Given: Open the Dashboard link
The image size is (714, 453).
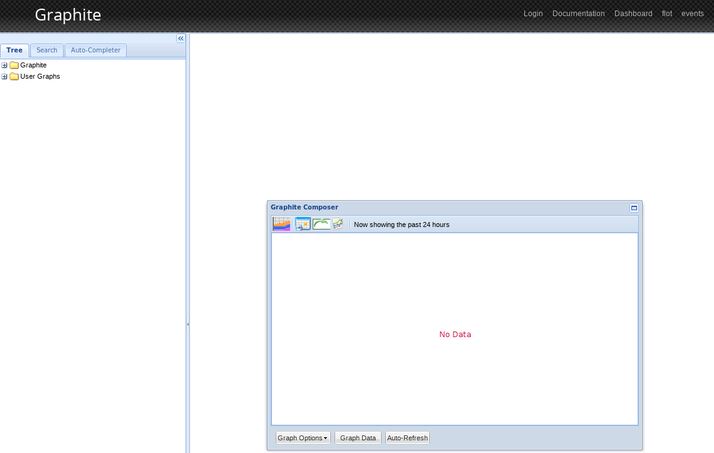Looking at the screenshot, I should click(633, 14).
